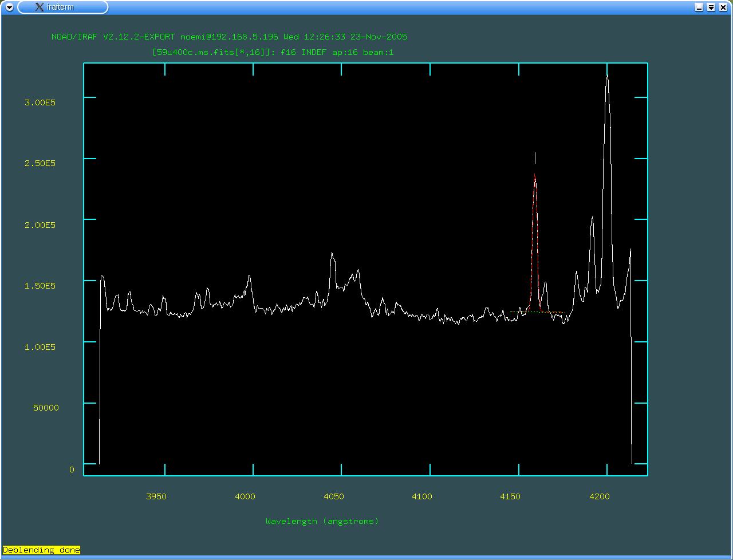Click the broad emission feature near 4050

point(332,255)
